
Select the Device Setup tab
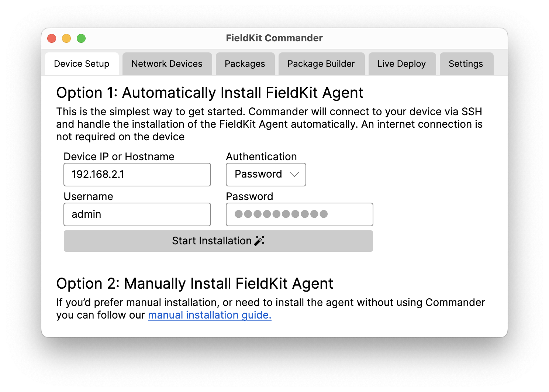pos(82,64)
